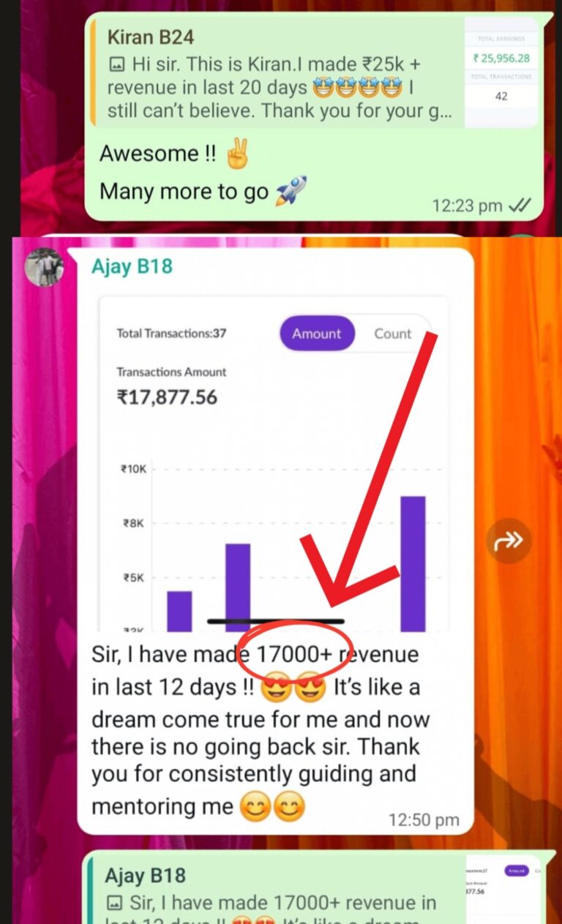Switch the chart to Count view
The height and width of the screenshot is (924, 562).
point(393,334)
